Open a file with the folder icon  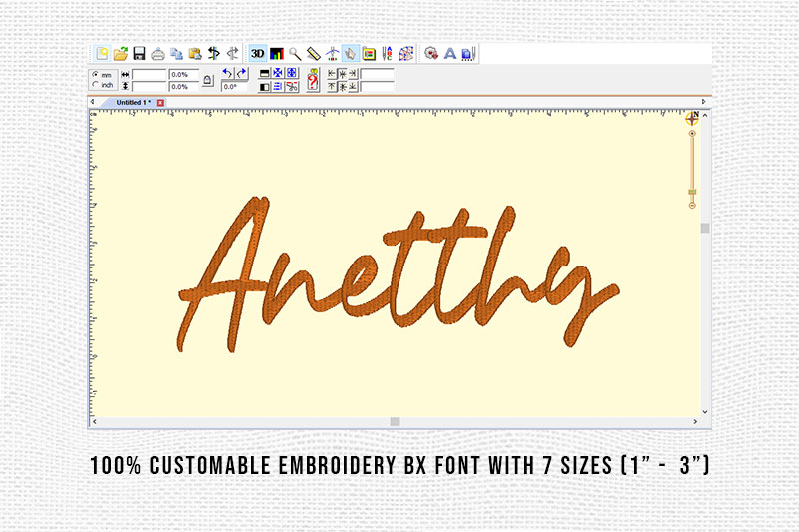[x=121, y=54]
